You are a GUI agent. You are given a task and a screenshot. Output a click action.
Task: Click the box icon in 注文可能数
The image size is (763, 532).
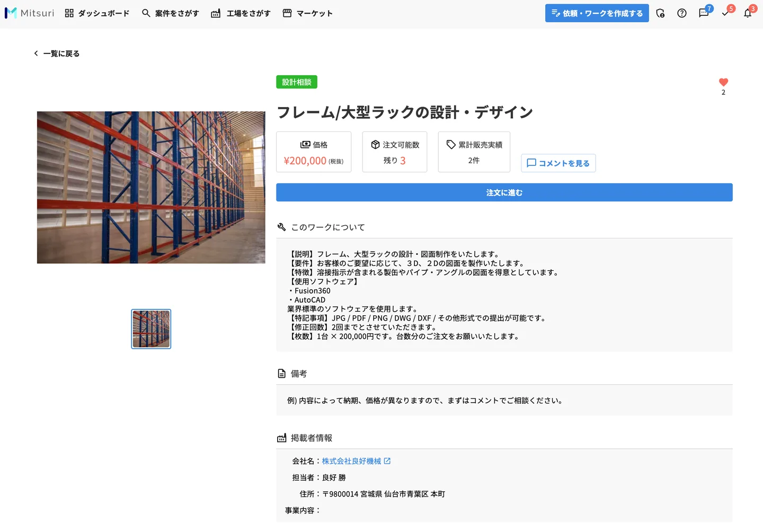click(375, 145)
